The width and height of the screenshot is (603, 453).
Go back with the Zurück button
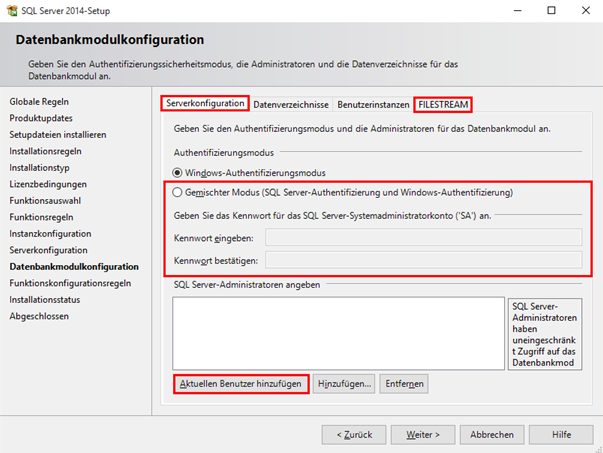point(354,435)
